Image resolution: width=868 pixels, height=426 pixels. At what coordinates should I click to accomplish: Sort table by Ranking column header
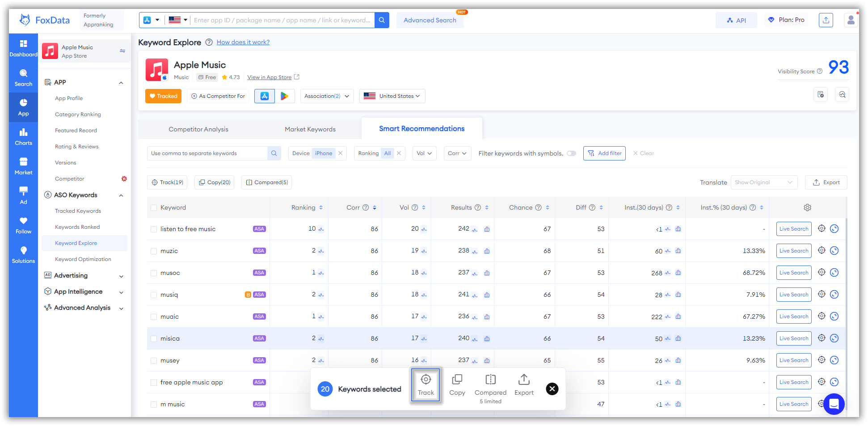click(307, 207)
